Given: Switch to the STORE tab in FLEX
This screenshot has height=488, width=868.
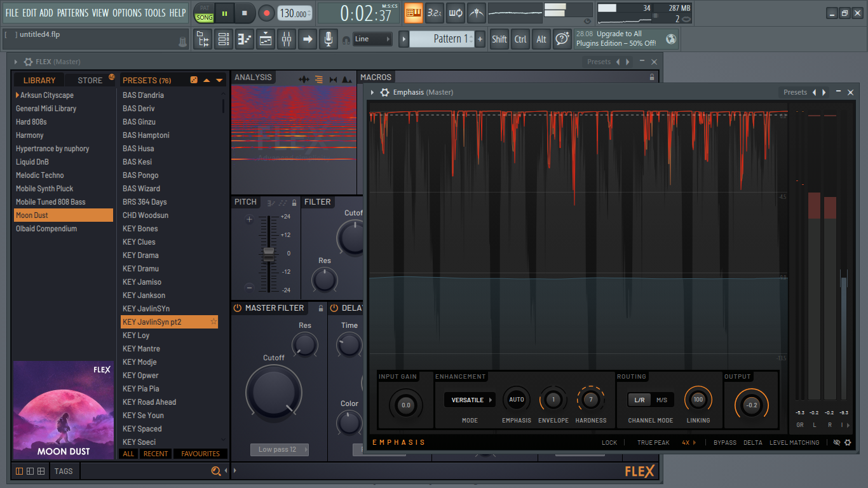Looking at the screenshot, I should point(90,80).
